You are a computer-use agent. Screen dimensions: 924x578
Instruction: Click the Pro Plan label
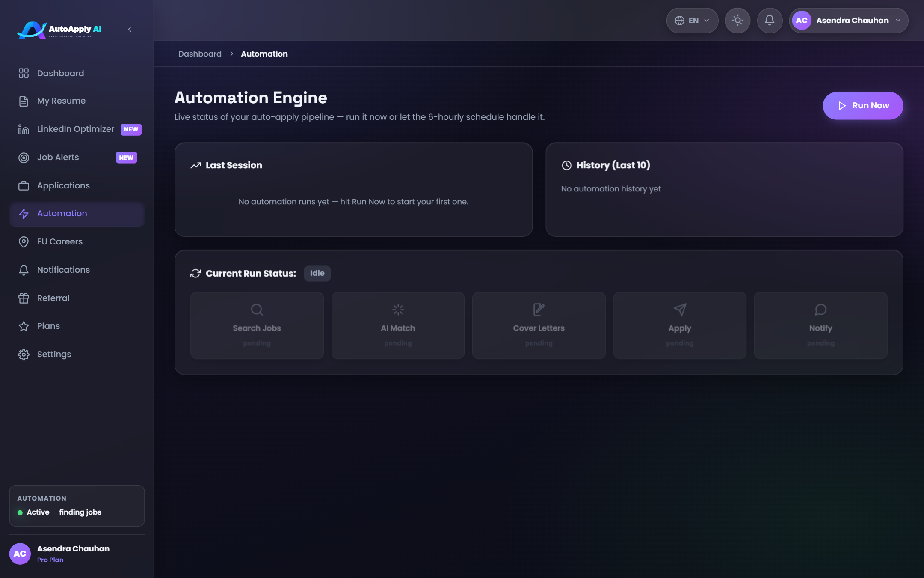(x=50, y=560)
